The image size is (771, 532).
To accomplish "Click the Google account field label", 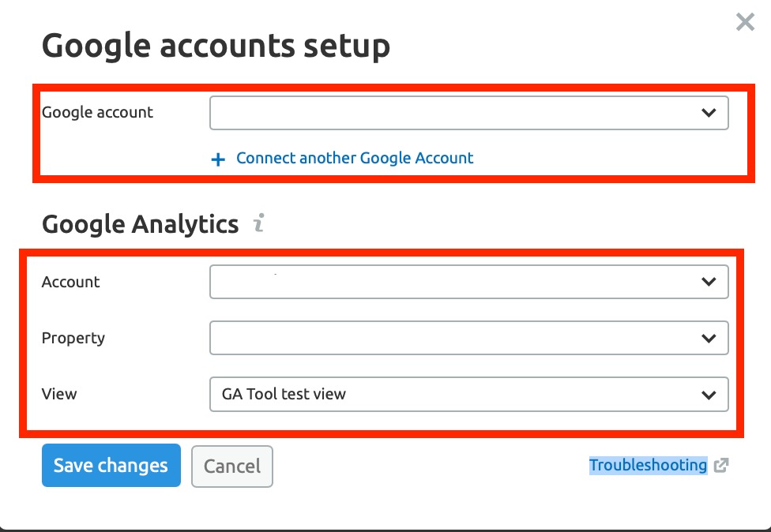I will [97, 113].
